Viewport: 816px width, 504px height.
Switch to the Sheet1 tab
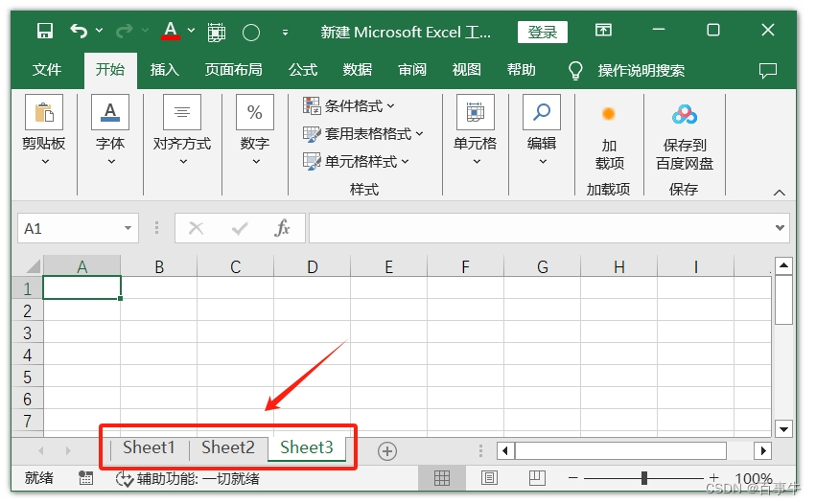tap(149, 447)
